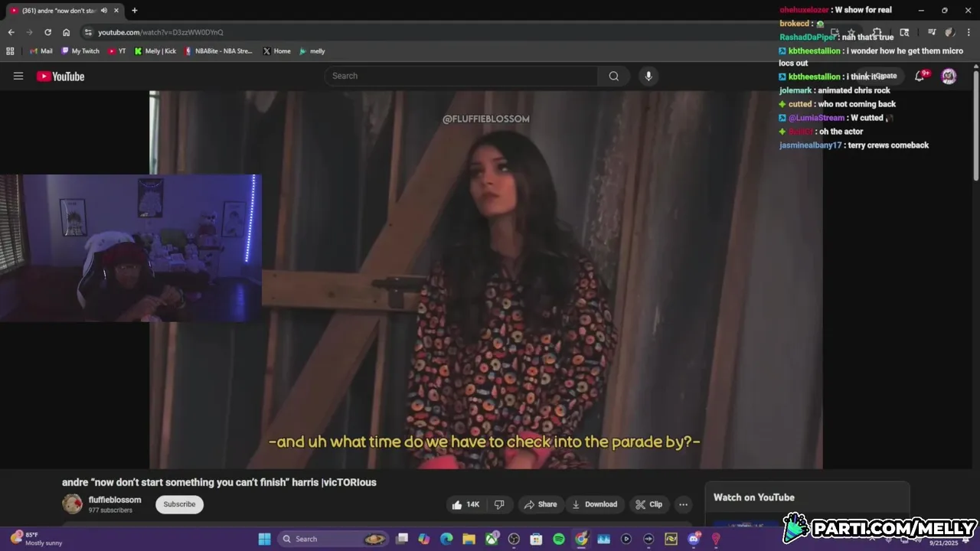Open more actions ellipsis below video
The image size is (980, 551).
point(683,504)
